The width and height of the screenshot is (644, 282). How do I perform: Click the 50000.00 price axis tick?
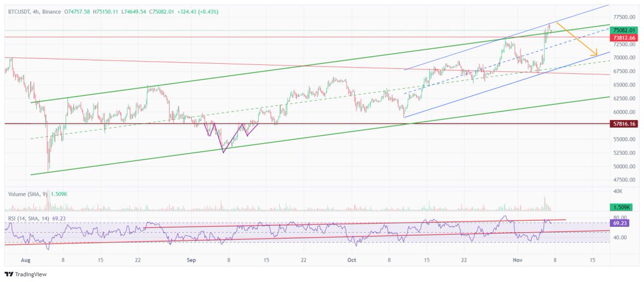[x=625, y=166]
